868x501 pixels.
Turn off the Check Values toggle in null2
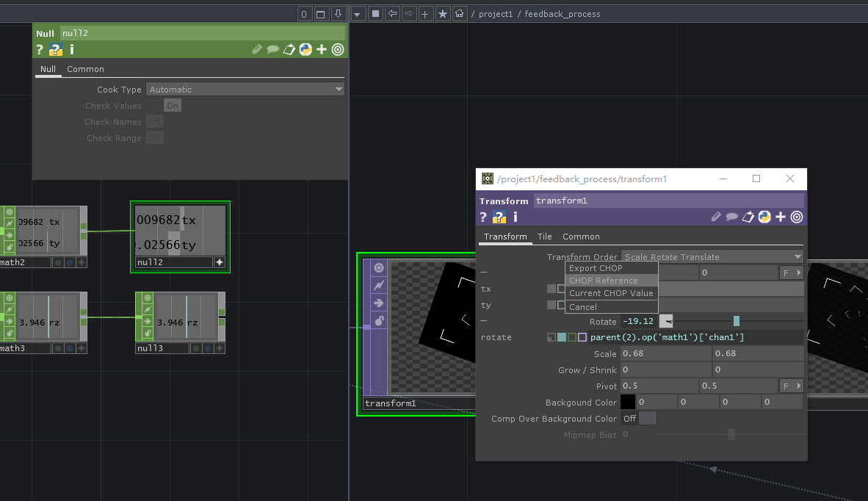(171, 105)
